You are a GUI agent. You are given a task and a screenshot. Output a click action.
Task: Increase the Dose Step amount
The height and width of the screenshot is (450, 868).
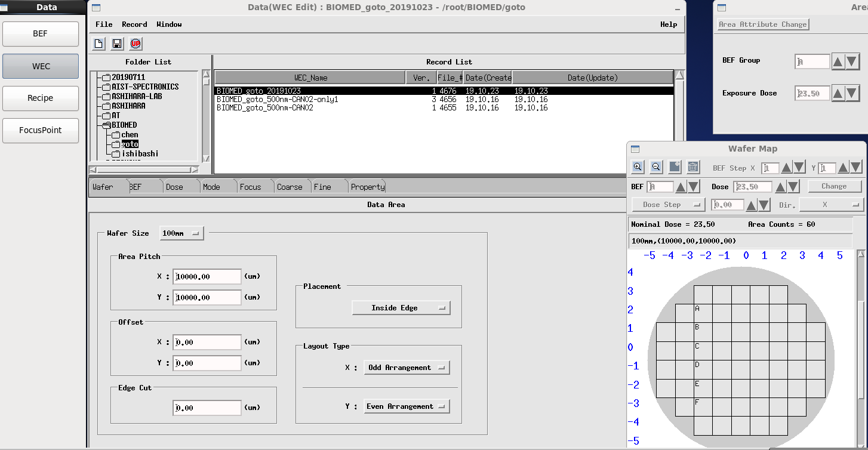click(x=752, y=205)
